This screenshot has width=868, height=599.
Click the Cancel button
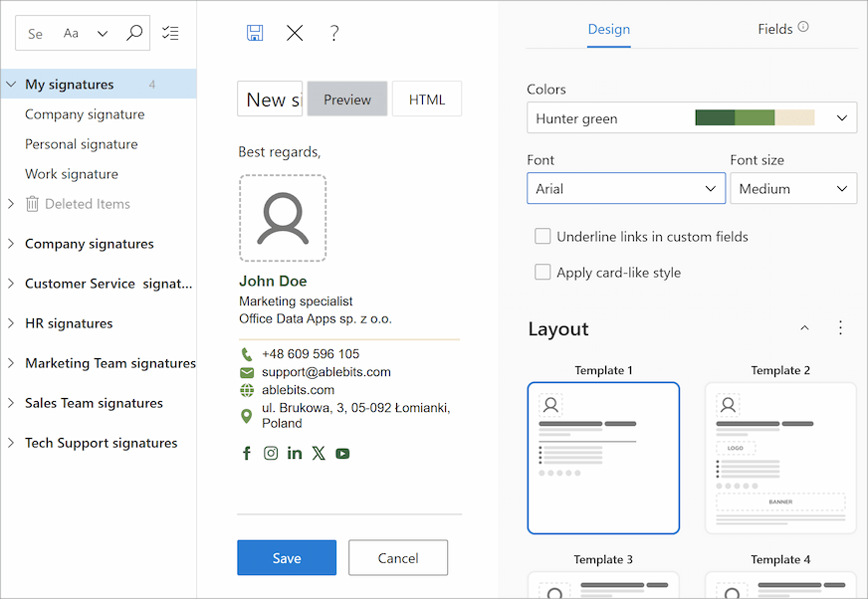[398, 557]
